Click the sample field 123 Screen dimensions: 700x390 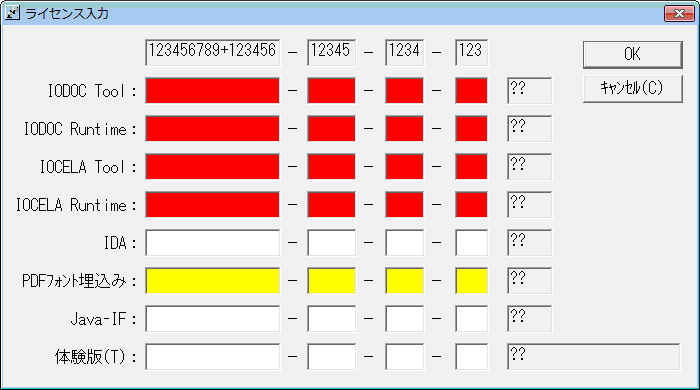[x=471, y=53]
